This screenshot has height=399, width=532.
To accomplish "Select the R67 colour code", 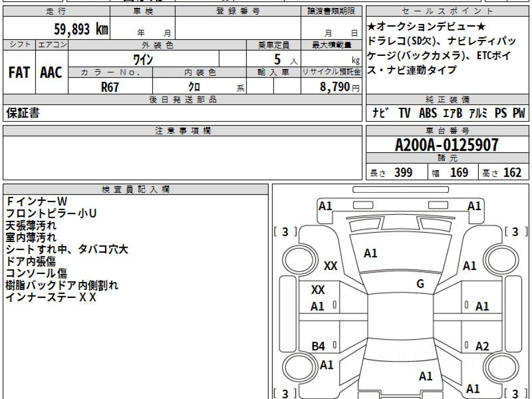I will coord(110,87).
